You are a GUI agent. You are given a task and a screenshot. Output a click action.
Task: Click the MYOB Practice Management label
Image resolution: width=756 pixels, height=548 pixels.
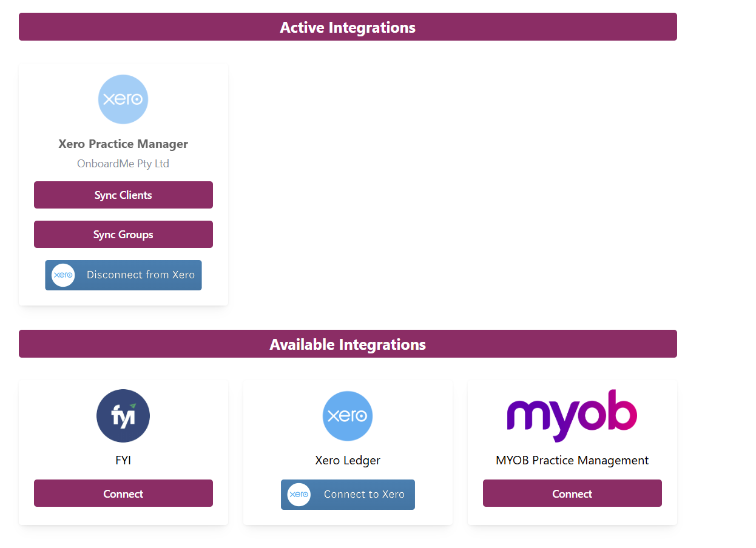572,461
